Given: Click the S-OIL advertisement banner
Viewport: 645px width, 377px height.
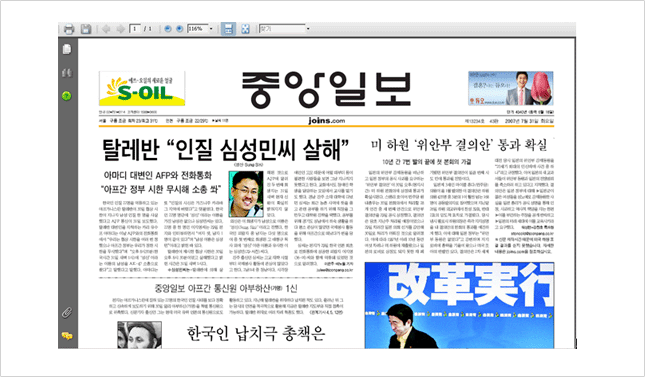Looking at the screenshot, I should (x=142, y=88).
